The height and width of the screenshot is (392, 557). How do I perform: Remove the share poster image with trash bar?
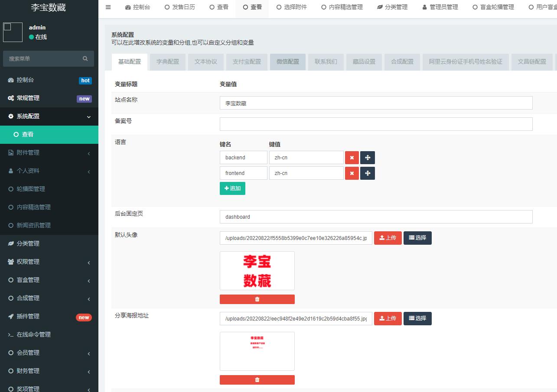[x=257, y=380]
